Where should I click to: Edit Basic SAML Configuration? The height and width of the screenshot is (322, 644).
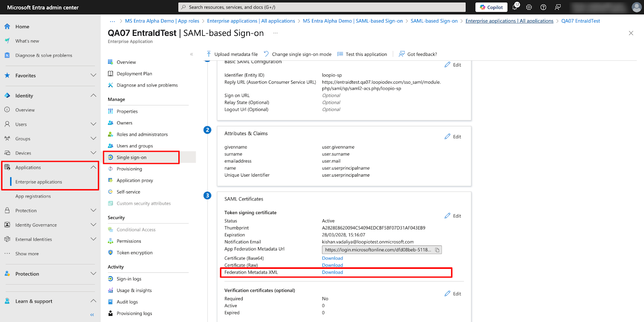tap(453, 65)
